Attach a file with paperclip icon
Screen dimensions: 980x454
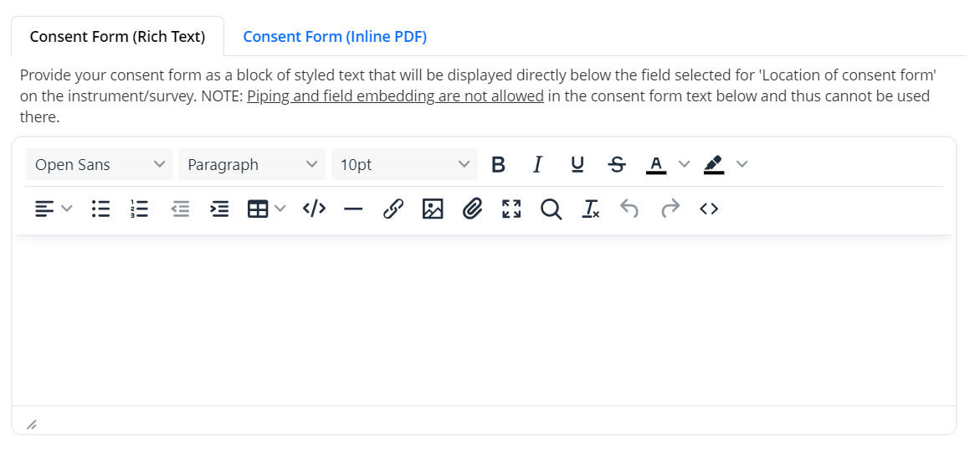[x=473, y=209]
